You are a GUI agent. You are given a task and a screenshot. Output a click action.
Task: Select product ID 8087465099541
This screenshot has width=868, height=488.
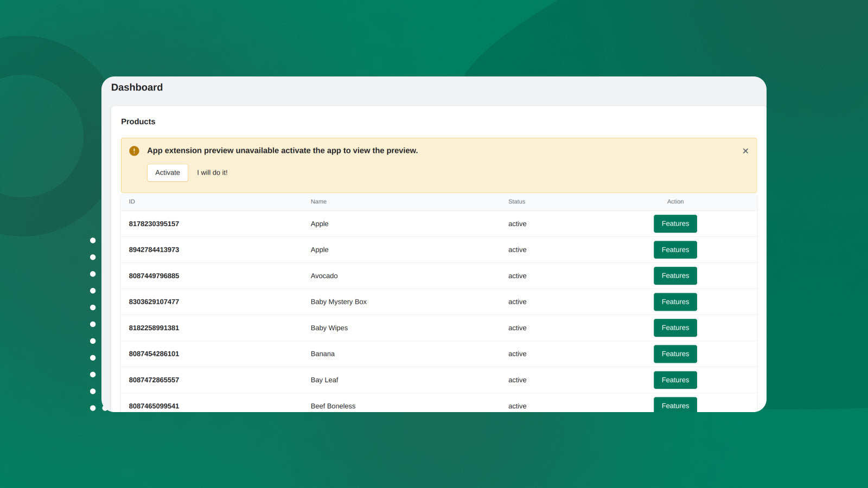click(154, 406)
